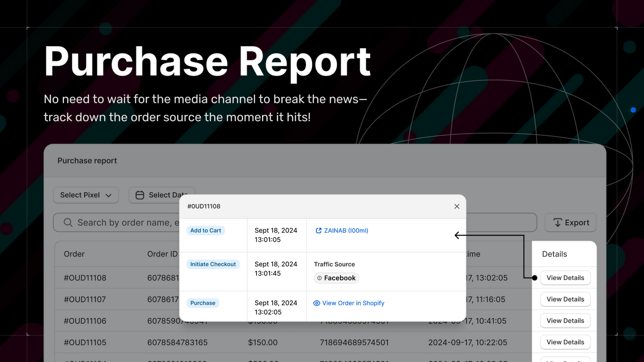The width and height of the screenshot is (644, 362).
Task: Open the ZAINAB (100ml) product link
Action: click(346, 230)
